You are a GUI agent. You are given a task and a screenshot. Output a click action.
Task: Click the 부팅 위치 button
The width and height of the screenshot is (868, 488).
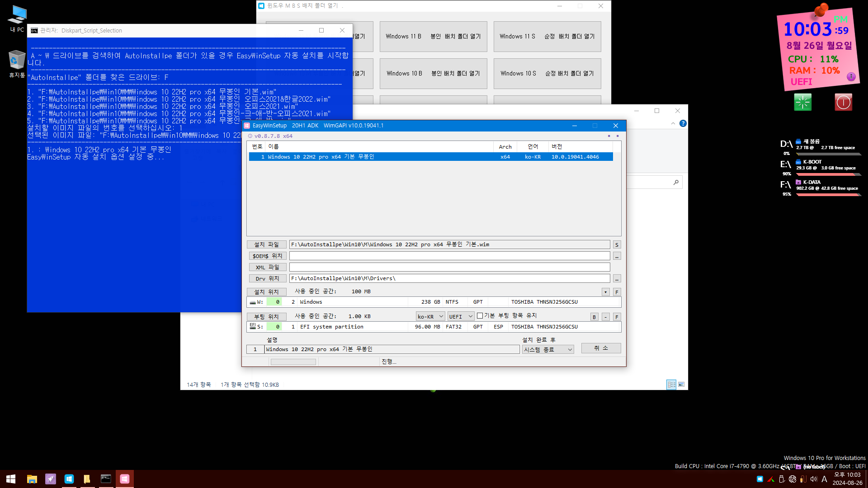tap(267, 317)
